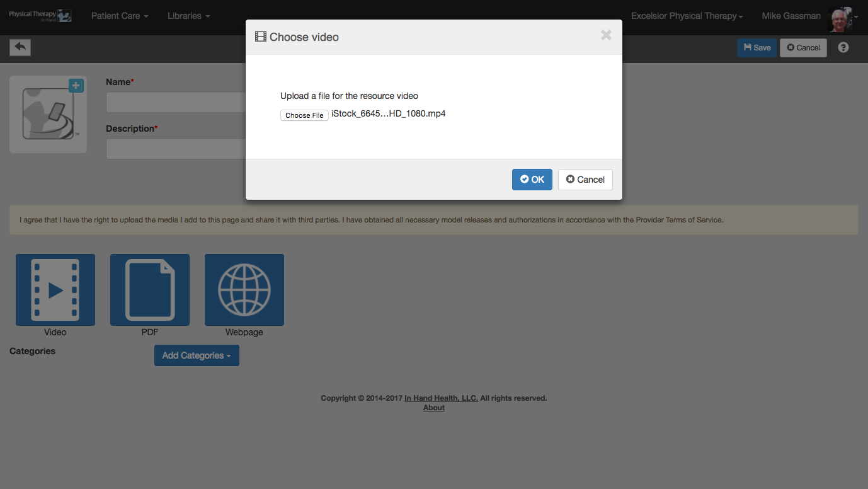The image size is (868, 489).
Task: Click the Physical Therapy In Hand logo
Action: point(40,16)
